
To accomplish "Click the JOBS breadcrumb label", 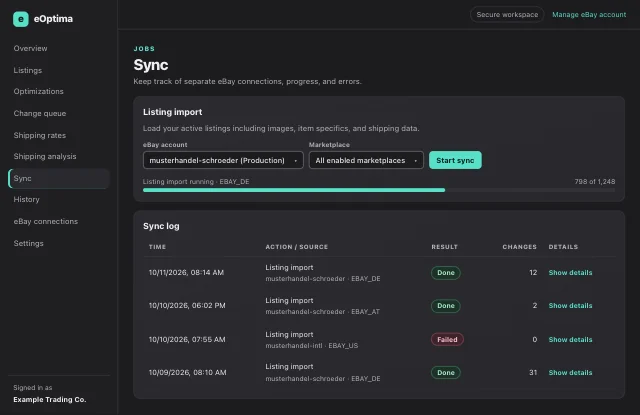I will pyautogui.click(x=144, y=49).
